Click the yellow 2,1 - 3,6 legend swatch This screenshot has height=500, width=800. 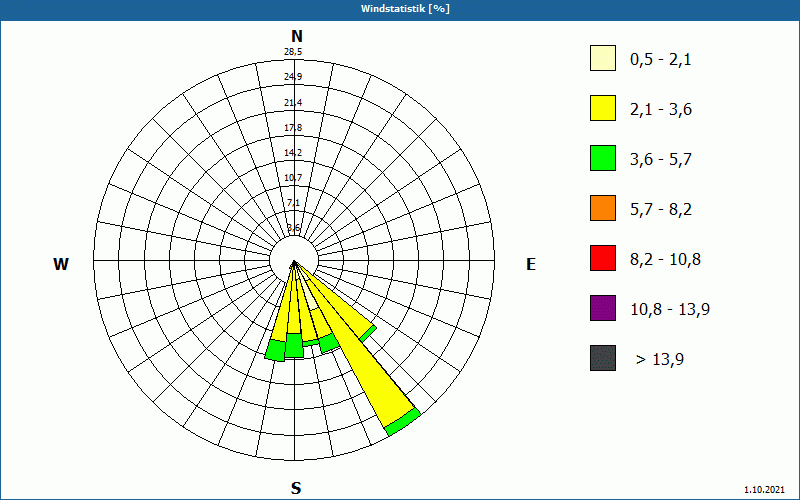click(603, 108)
